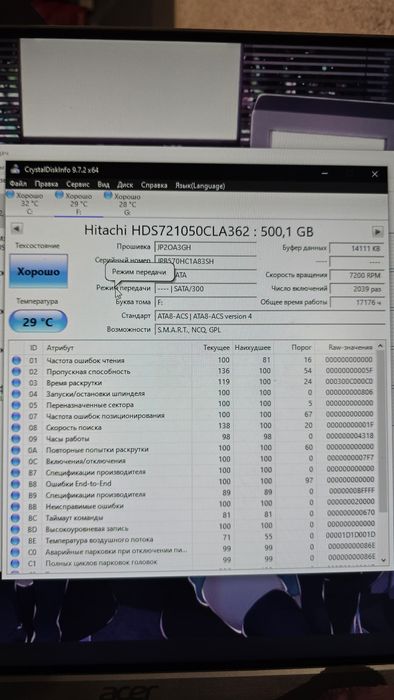Screen dimensions: 394x700
Task: Click status icon for attribute C1
Action: (x=15, y=563)
